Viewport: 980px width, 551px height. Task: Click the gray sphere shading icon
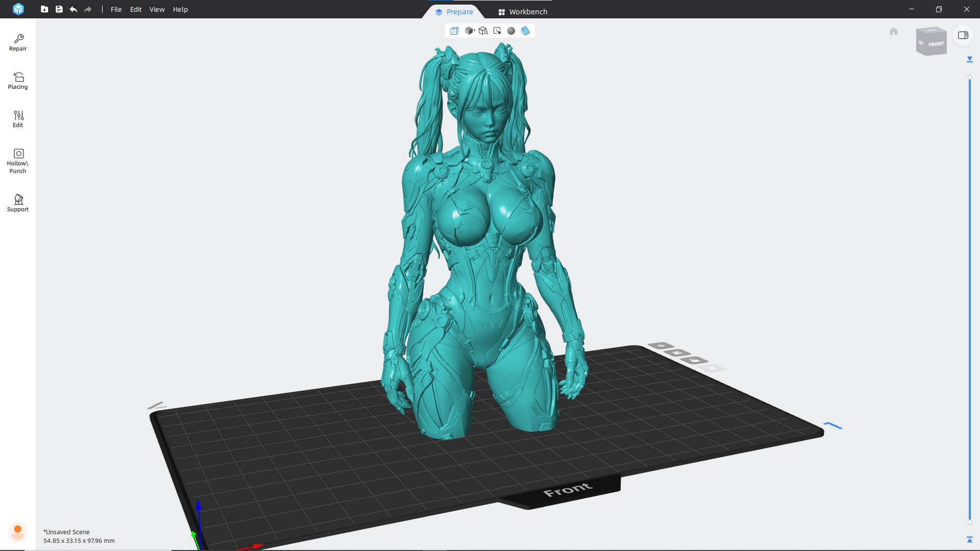pyautogui.click(x=511, y=31)
